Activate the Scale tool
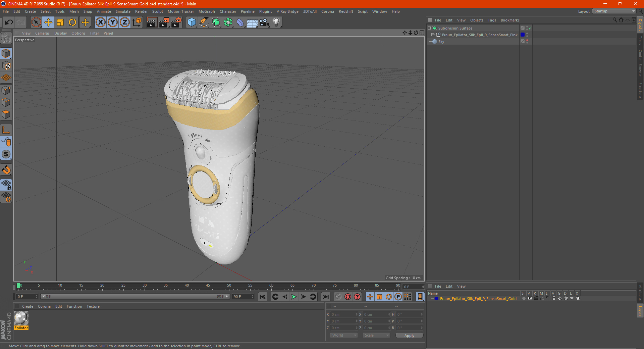The height and width of the screenshot is (349, 644). coord(60,22)
